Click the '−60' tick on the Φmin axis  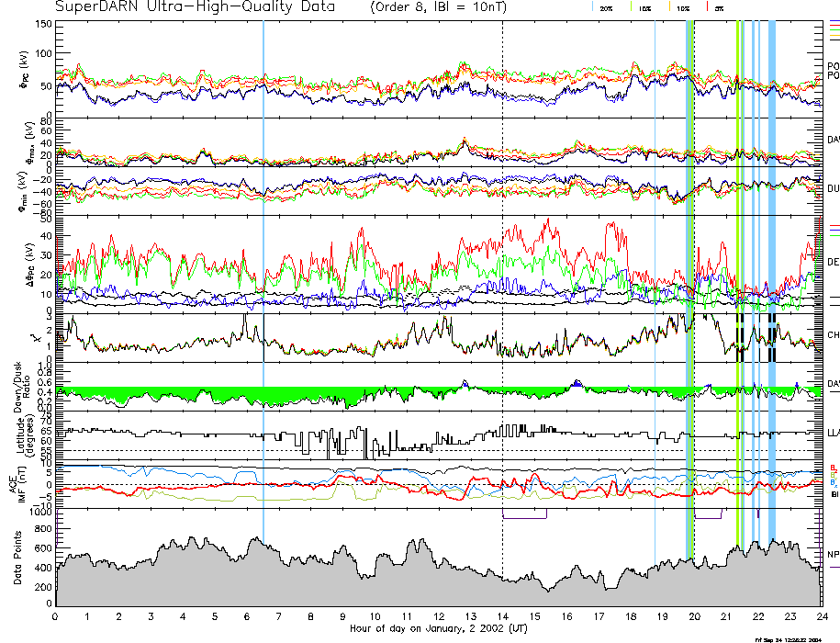click(42, 204)
